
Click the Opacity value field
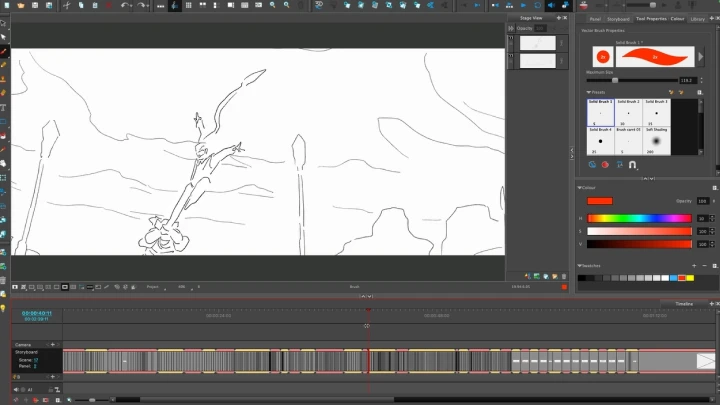[701, 201]
